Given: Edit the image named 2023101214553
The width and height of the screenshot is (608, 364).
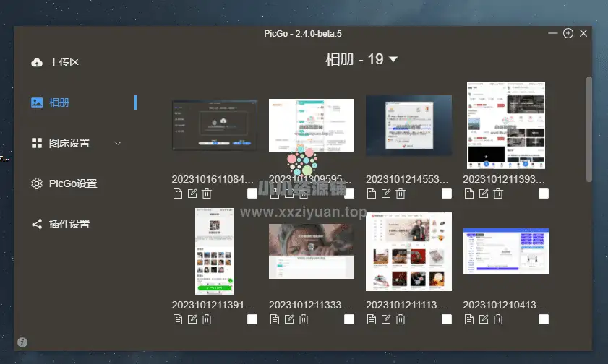Looking at the screenshot, I should click(x=386, y=194).
